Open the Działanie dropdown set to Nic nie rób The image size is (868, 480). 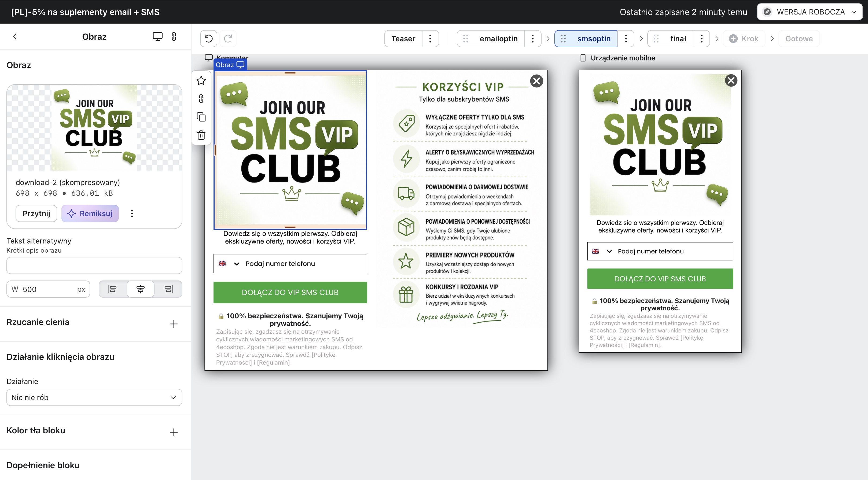click(94, 397)
